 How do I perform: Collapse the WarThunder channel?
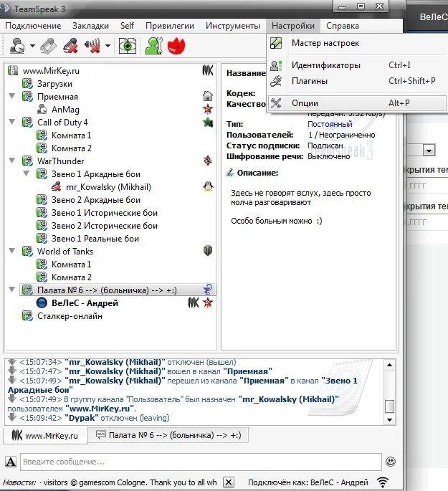[x=12, y=161]
